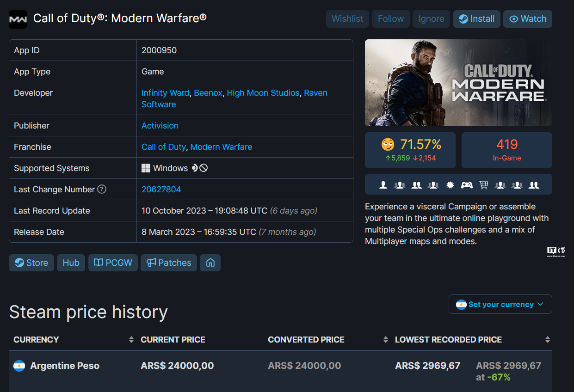Click the Last Record Update date value
Viewport: 574px width, 392px height.
point(229,211)
